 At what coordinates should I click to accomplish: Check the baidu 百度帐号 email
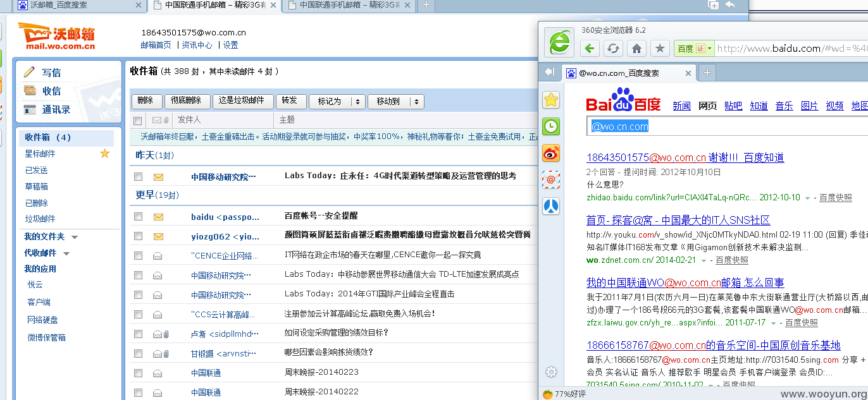[x=139, y=216]
